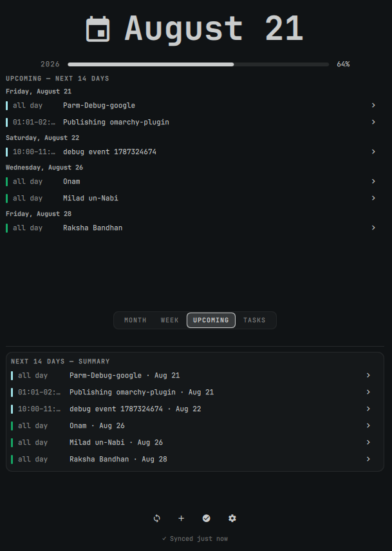Screen dimensions: 392x551
Task: Add a new event with plus icon
Action: point(181,518)
